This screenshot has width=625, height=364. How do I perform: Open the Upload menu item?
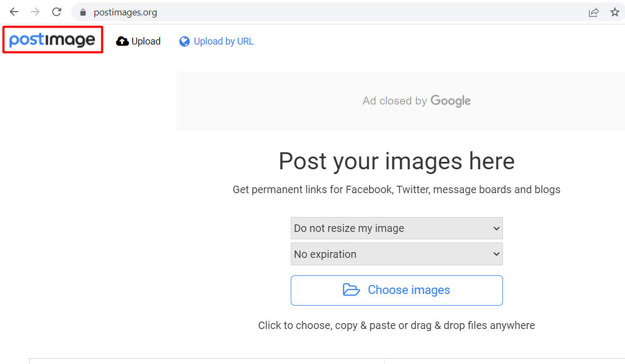pyautogui.click(x=138, y=41)
